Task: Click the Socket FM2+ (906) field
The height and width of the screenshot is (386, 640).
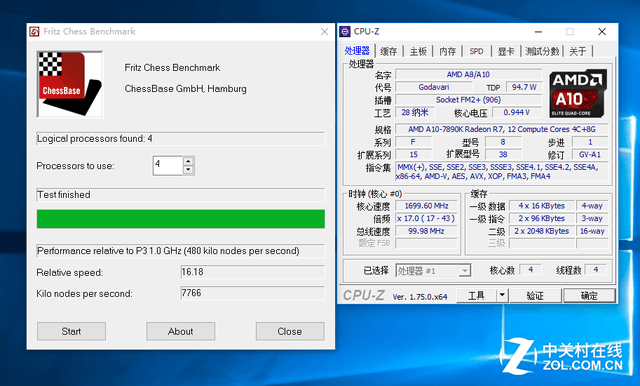Action: coord(469,100)
